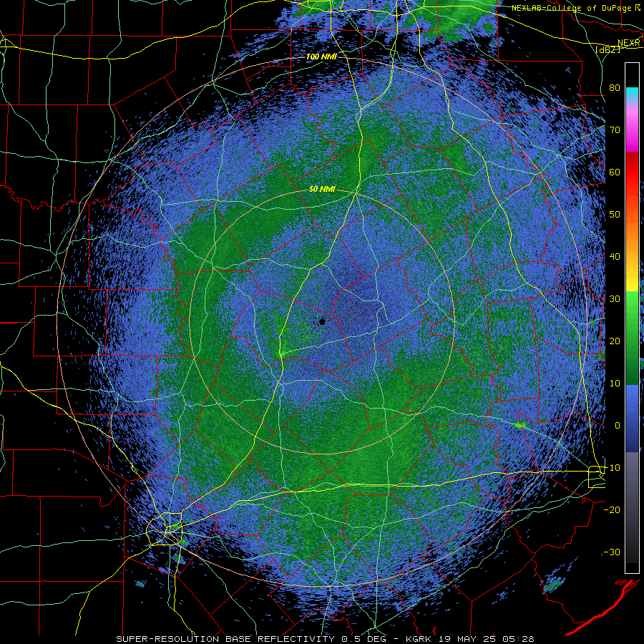Click the 10 value on the dBZ scale
The image size is (644, 644).
615,384
